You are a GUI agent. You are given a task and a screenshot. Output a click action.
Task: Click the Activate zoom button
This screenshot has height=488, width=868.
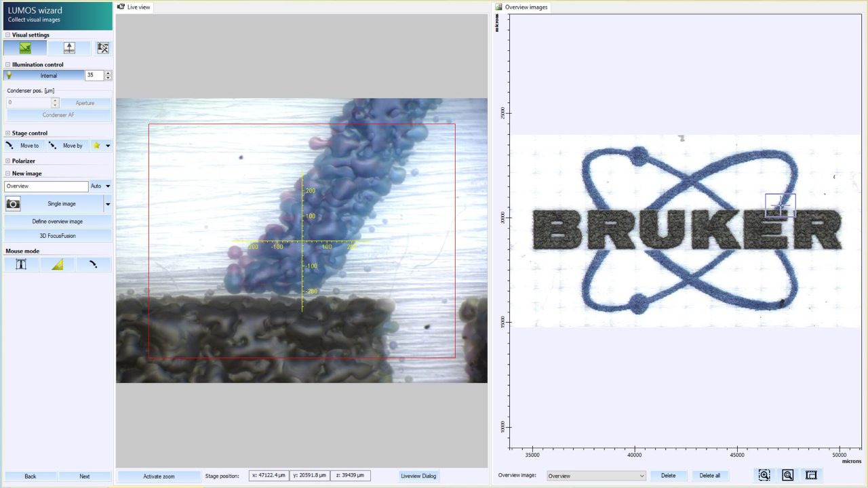click(x=159, y=476)
